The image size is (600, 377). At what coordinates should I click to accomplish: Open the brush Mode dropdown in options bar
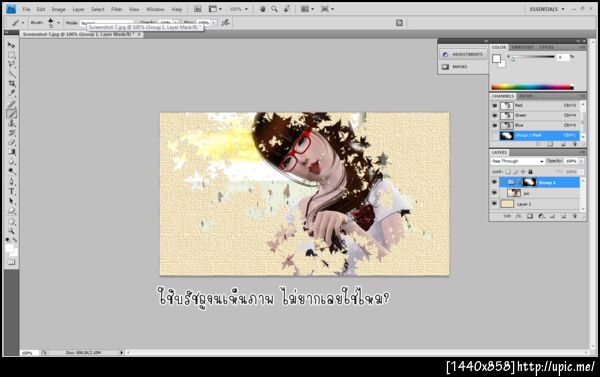[107, 23]
